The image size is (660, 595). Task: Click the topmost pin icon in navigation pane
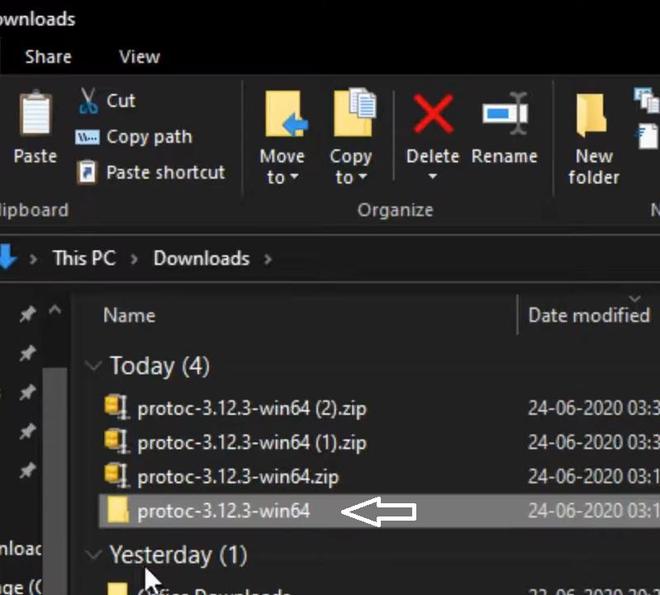[x=27, y=314]
